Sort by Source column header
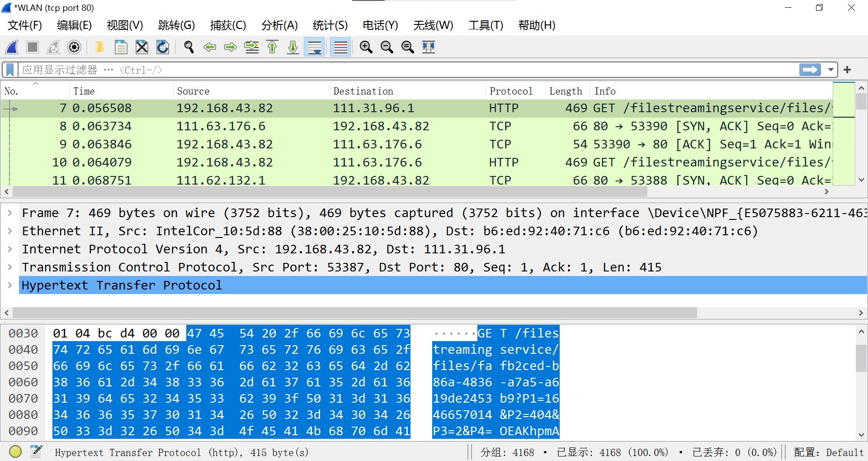This screenshot has height=461, width=868. [x=251, y=91]
